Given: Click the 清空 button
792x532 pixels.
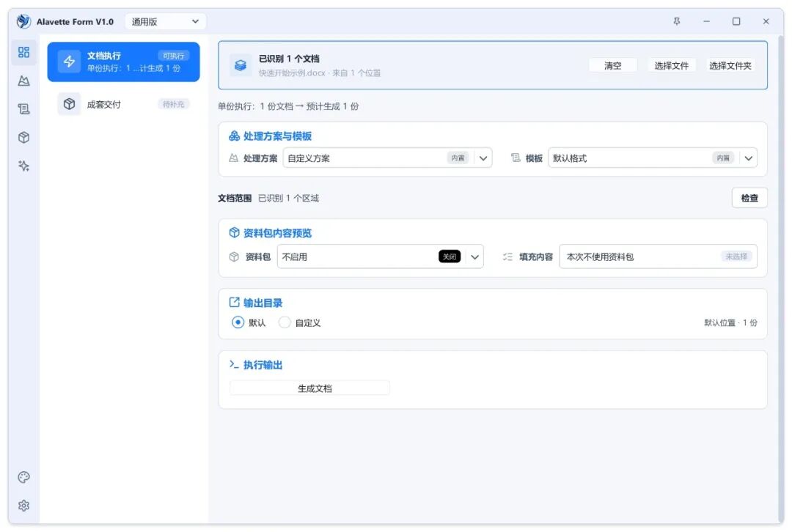Looking at the screenshot, I should [612, 65].
